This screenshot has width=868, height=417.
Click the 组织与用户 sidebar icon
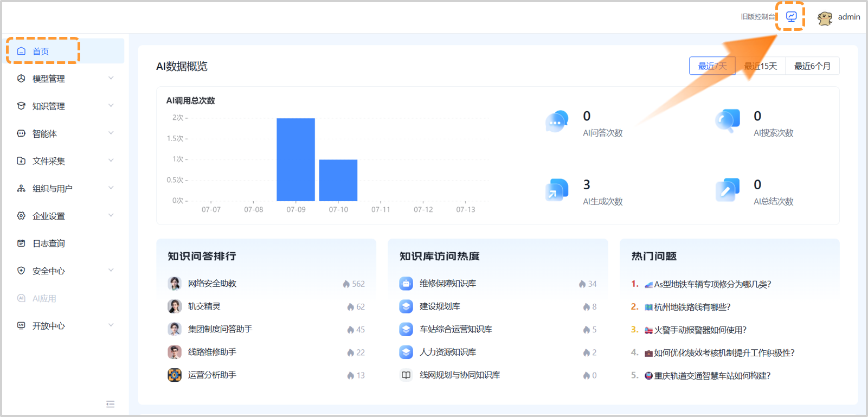[21, 188]
